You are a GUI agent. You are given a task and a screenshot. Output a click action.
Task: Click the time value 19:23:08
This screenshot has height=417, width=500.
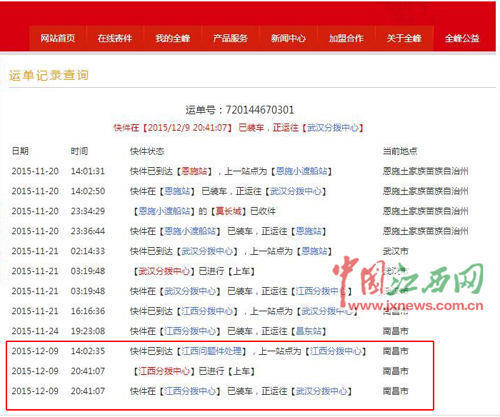[88, 331]
